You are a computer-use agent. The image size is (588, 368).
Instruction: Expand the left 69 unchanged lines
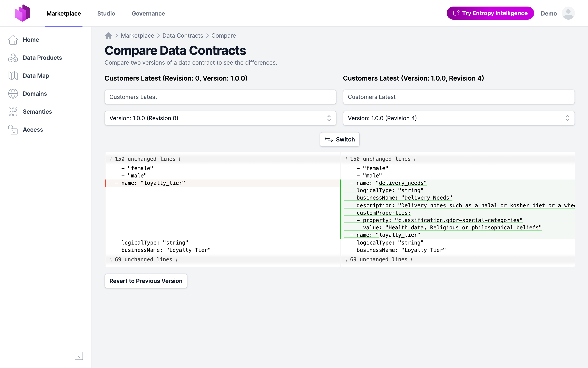click(143, 259)
